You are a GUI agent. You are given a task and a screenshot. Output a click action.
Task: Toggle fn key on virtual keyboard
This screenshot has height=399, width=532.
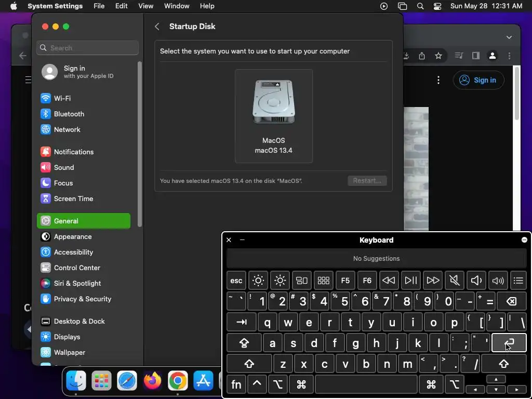(x=236, y=385)
